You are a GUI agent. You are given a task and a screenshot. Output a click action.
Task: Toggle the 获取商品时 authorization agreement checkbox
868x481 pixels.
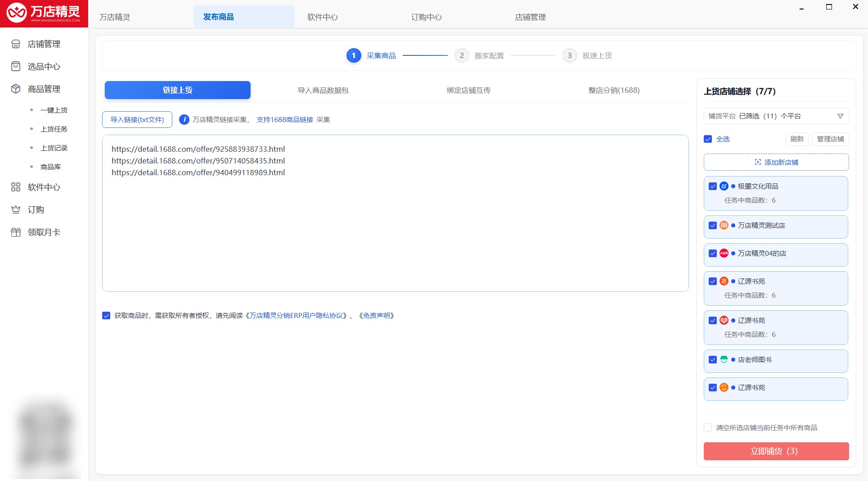point(106,315)
